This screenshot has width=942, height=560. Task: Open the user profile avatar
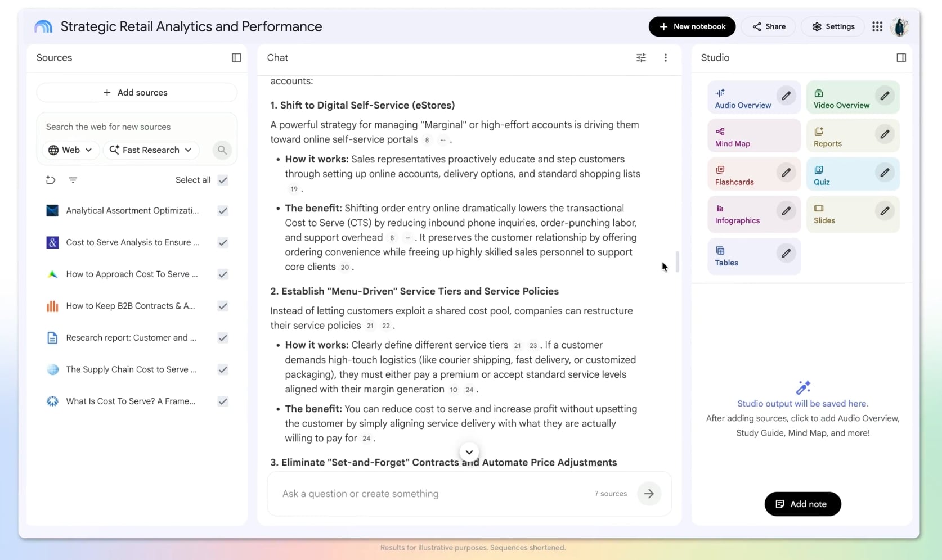pyautogui.click(x=900, y=26)
